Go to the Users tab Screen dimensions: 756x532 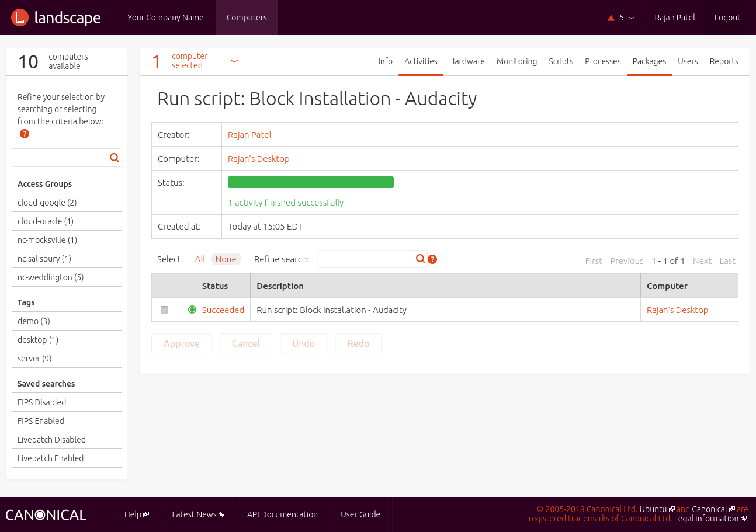[x=688, y=61]
